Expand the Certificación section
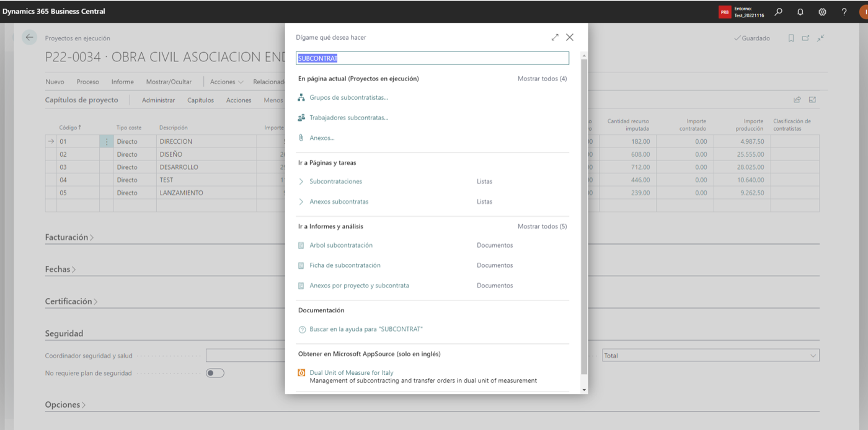868x430 pixels. click(x=71, y=301)
